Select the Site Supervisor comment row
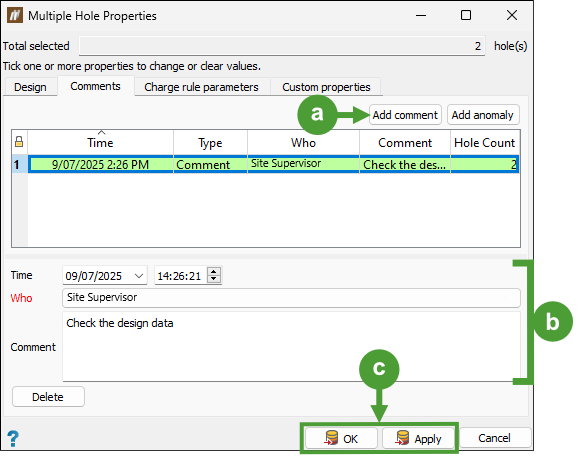Screen dimensions: 584x456 point(274,164)
